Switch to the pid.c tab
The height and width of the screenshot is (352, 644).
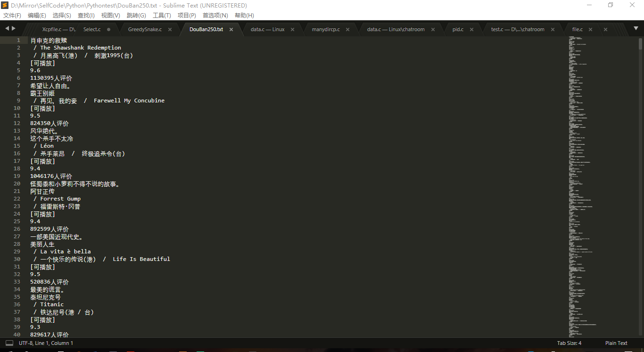[458, 29]
